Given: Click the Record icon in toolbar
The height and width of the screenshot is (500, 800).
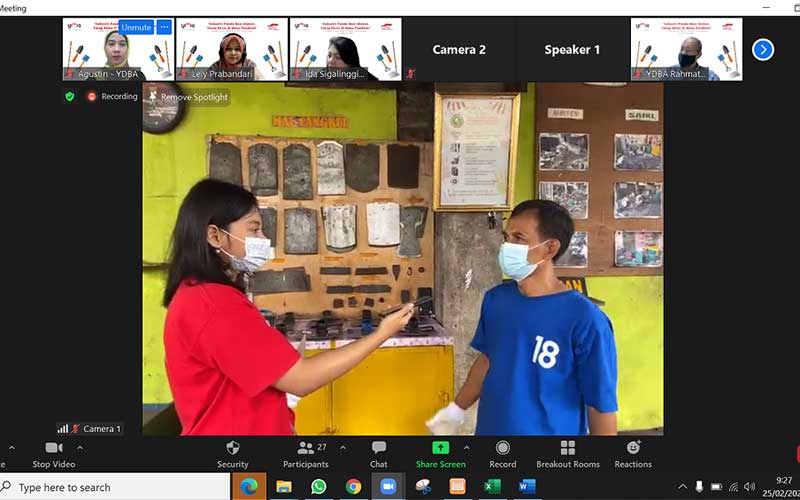Looking at the screenshot, I should point(503,448).
